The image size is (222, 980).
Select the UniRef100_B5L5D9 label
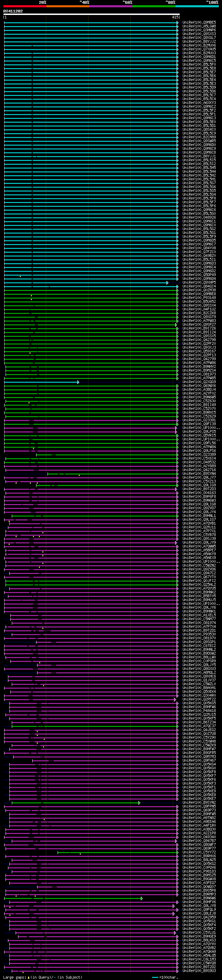pos(199,87)
